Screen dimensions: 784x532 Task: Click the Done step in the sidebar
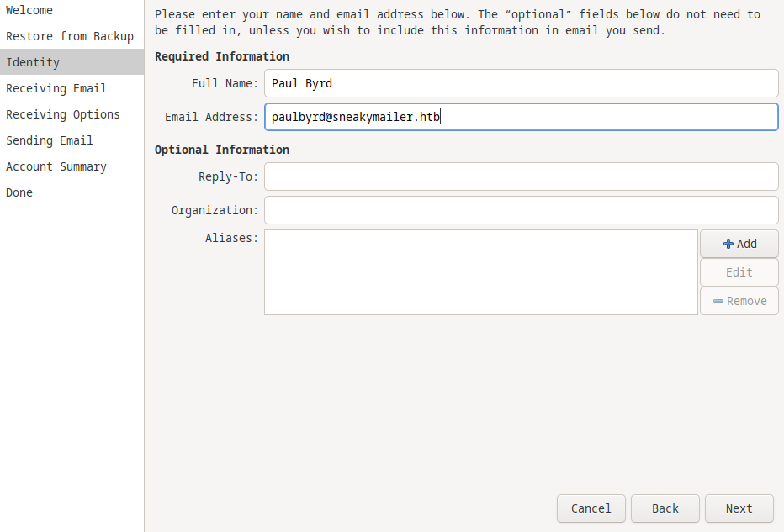pyautogui.click(x=19, y=192)
